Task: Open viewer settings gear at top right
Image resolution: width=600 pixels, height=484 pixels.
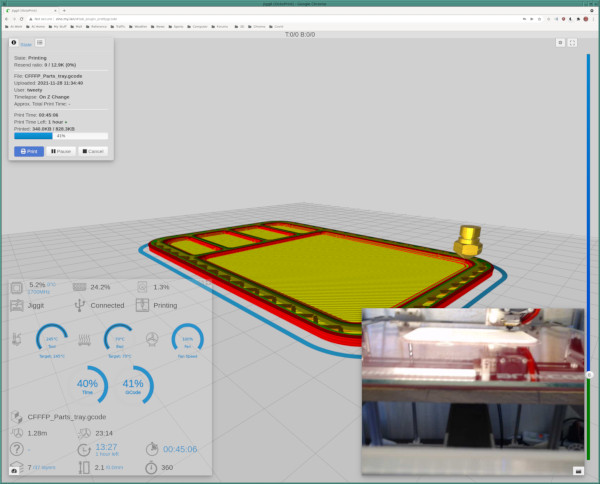Action: pyautogui.click(x=560, y=43)
